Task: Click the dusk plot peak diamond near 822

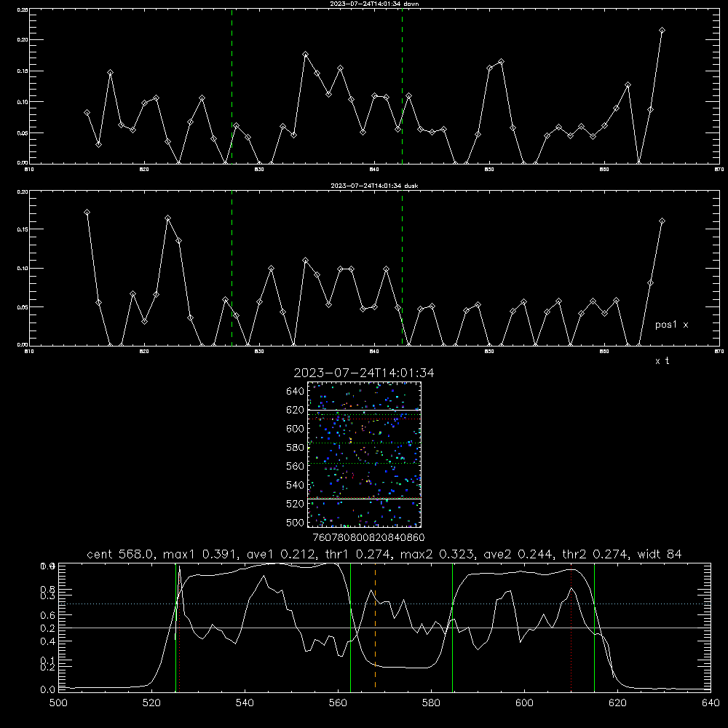Action: tap(167, 218)
